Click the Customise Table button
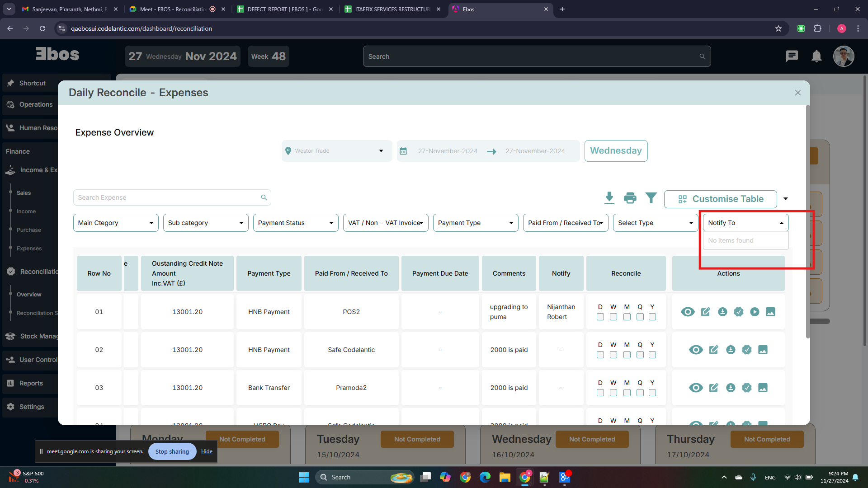 tap(721, 199)
